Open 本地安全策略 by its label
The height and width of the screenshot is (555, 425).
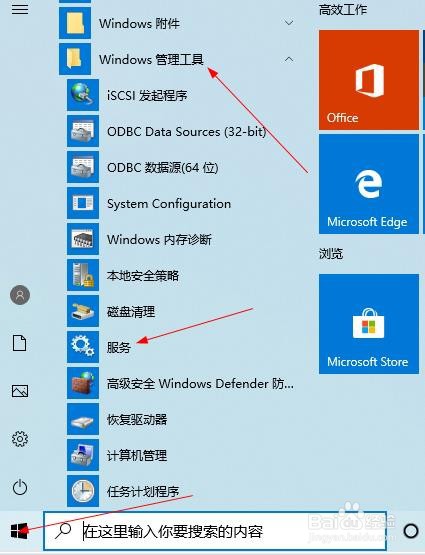[x=143, y=276]
